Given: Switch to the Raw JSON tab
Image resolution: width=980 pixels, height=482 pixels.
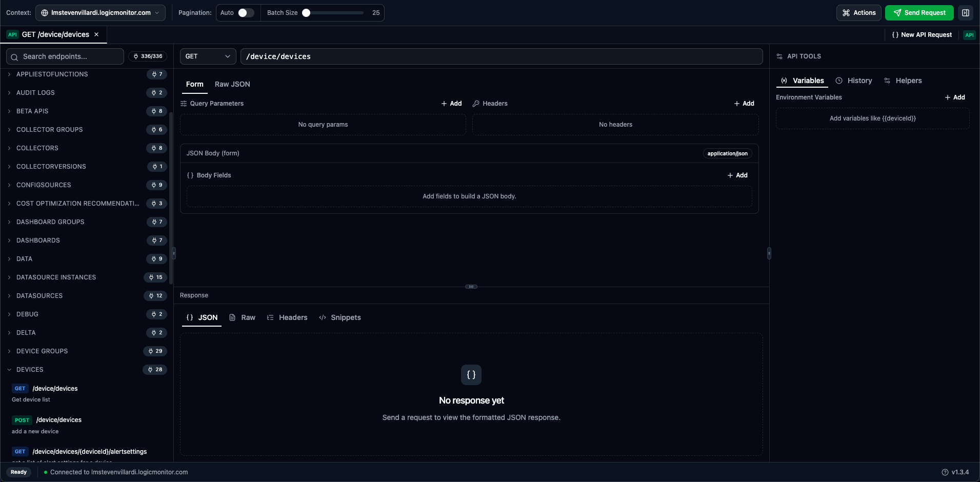Looking at the screenshot, I should [232, 84].
